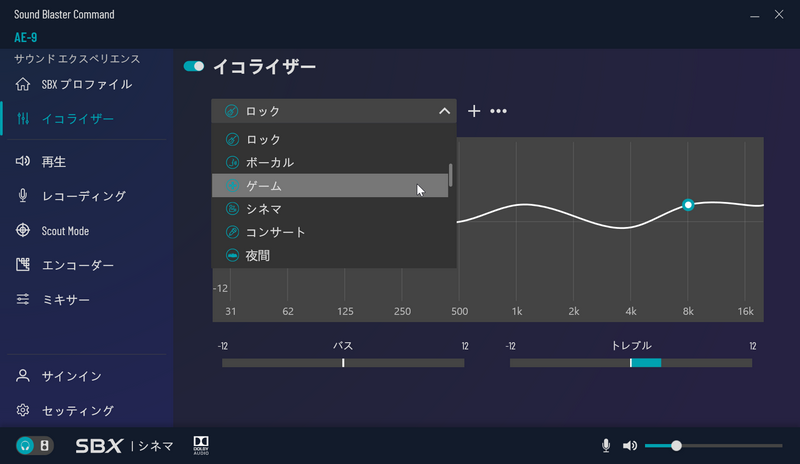The image size is (800, 464).
Task: Click the Dolby Audio icon
Action: [x=201, y=445]
